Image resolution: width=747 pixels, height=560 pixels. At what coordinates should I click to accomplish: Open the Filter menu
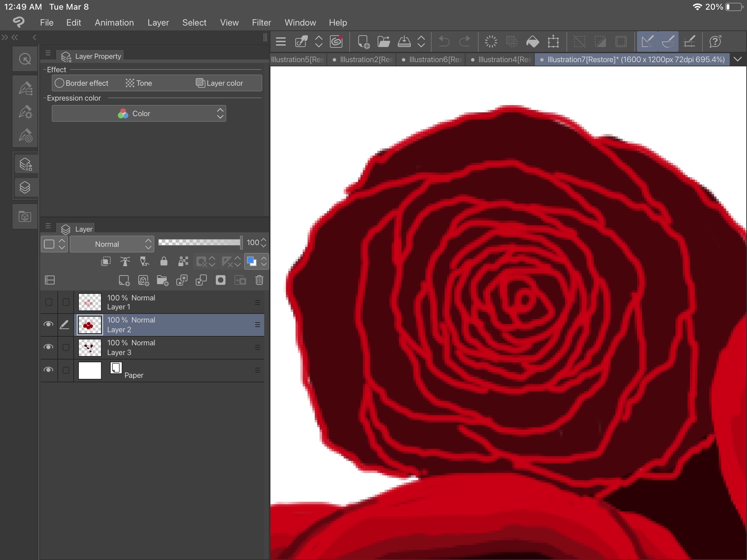[x=261, y=22]
